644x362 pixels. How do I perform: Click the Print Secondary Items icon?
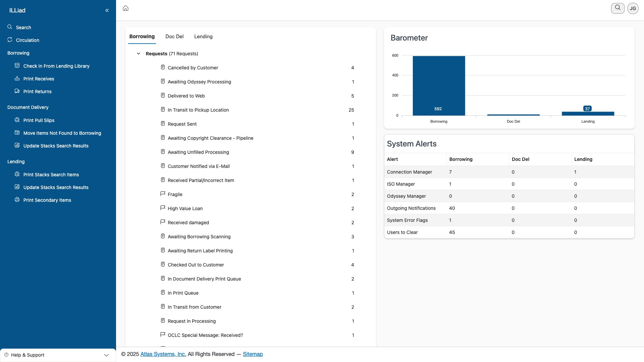tap(17, 200)
